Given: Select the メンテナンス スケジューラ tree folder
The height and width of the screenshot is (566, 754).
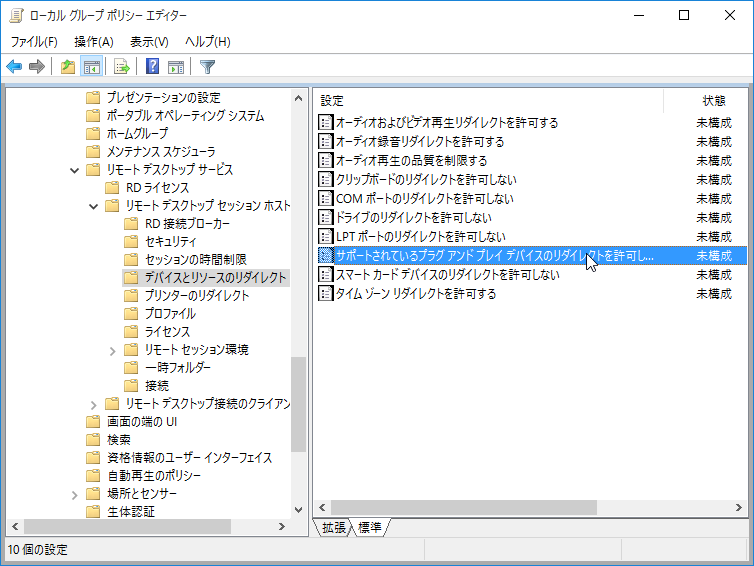Looking at the screenshot, I should point(161,151).
